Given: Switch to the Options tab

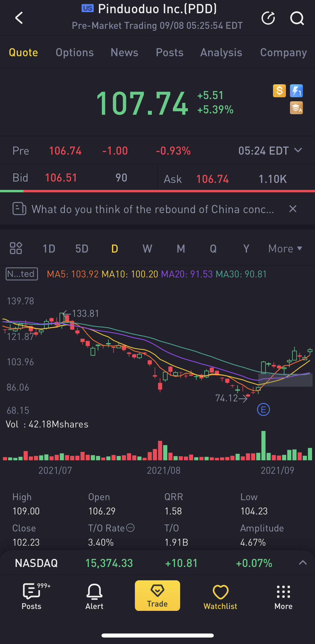Looking at the screenshot, I should click(x=75, y=52).
